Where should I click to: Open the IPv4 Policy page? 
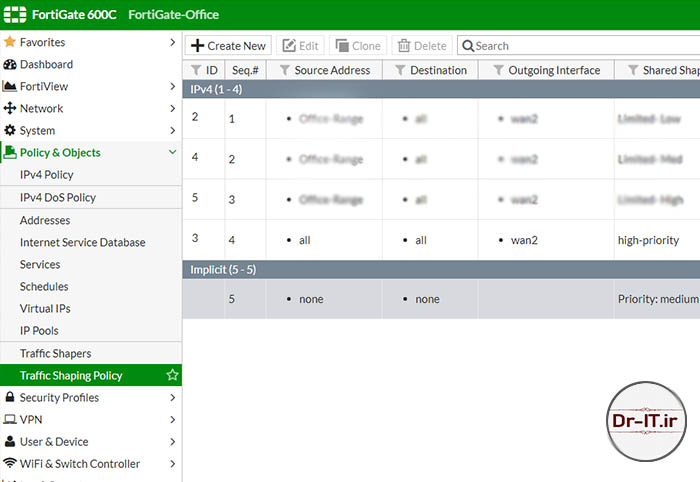tap(46, 175)
